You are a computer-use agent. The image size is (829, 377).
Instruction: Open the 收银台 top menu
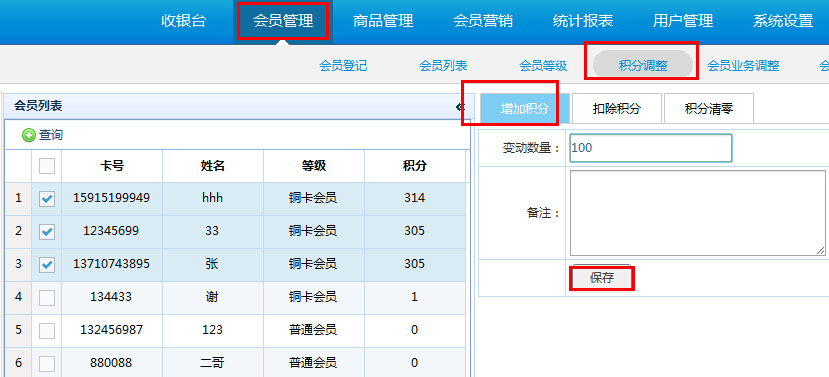tap(183, 21)
